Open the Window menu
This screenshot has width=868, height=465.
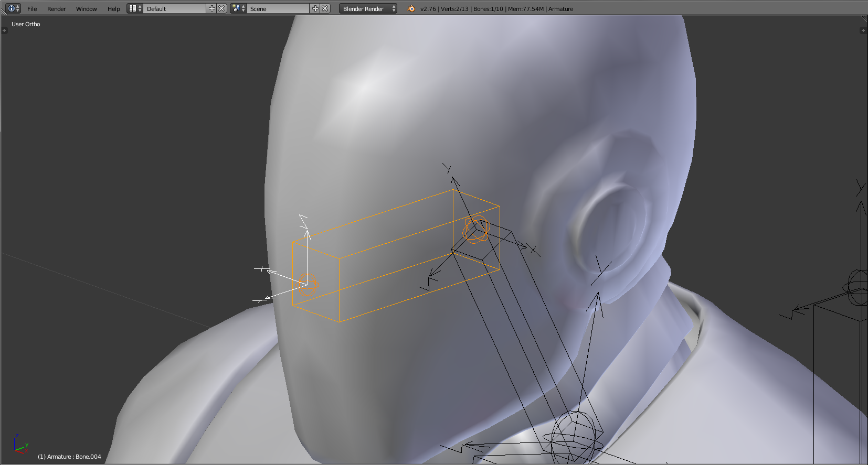87,9
